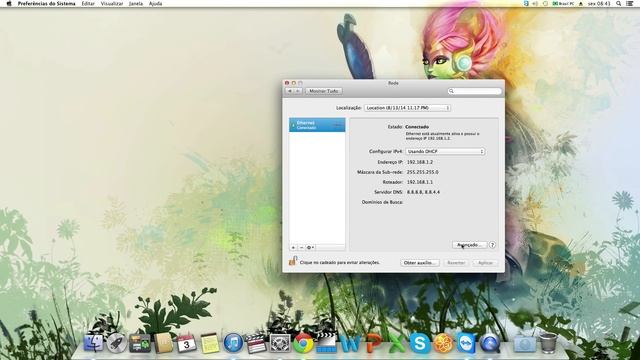The height and width of the screenshot is (360, 640).
Task: Launch iTunes from the Dock
Action: (x=233, y=343)
